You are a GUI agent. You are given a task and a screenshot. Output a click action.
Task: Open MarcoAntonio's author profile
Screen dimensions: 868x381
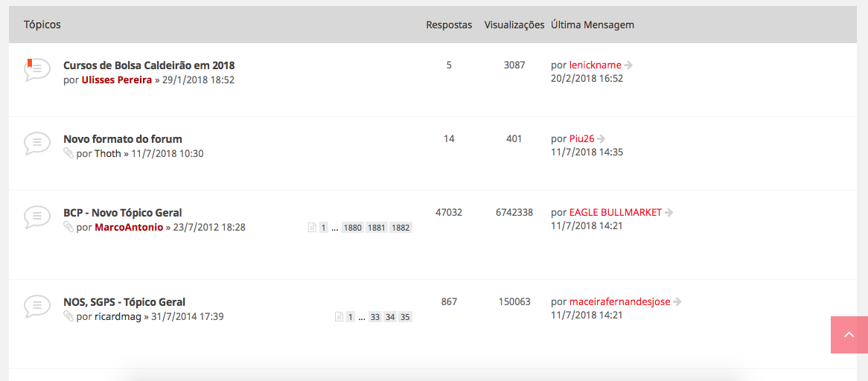click(x=129, y=227)
